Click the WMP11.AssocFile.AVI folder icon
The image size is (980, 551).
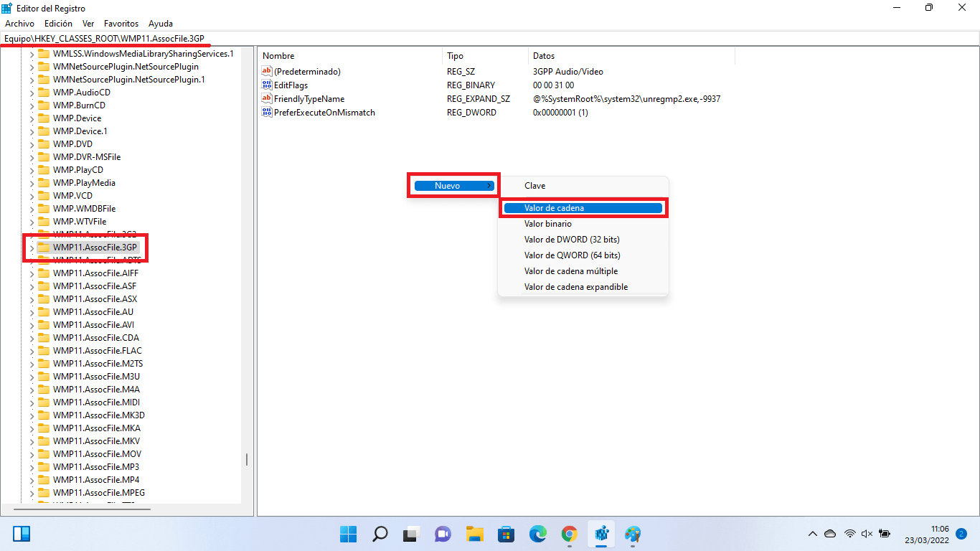pos(44,325)
